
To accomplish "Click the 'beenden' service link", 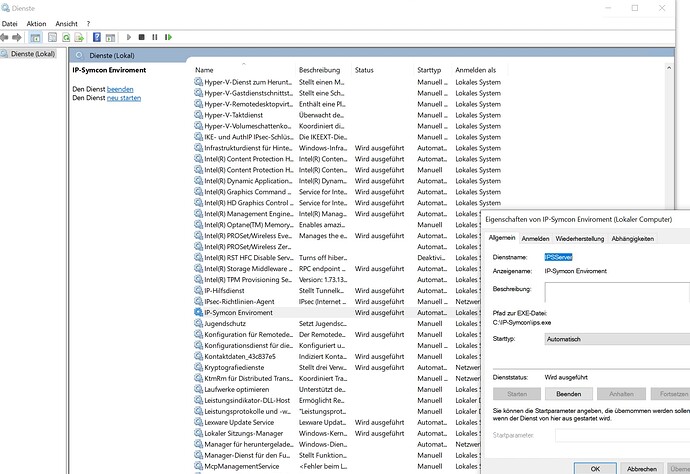I will pyautogui.click(x=120, y=89).
